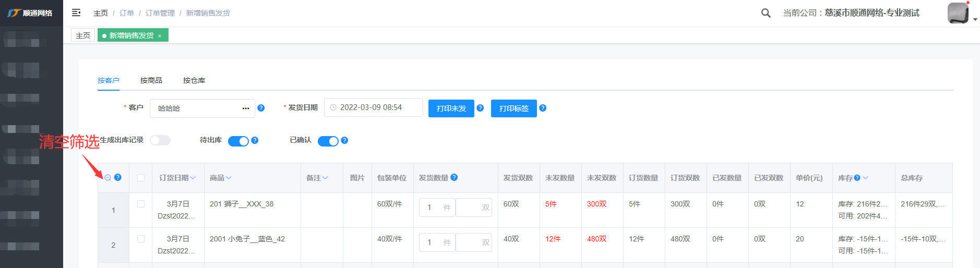This screenshot has height=268, width=980.
Task: Turn off the 待出库 switch
Action: point(238,141)
